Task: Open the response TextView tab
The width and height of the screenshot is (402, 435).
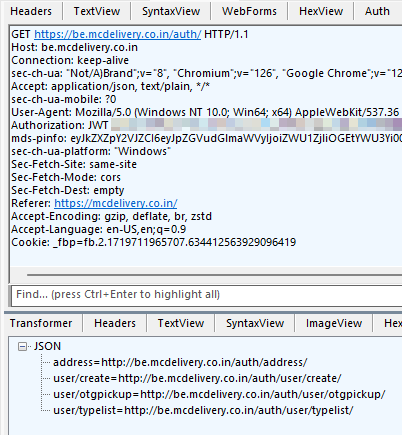Action: point(181,323)
